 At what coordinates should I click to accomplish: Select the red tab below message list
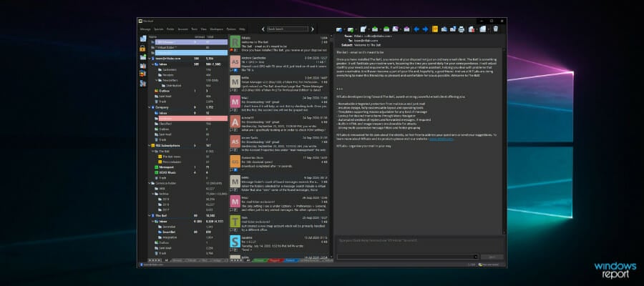274,260
